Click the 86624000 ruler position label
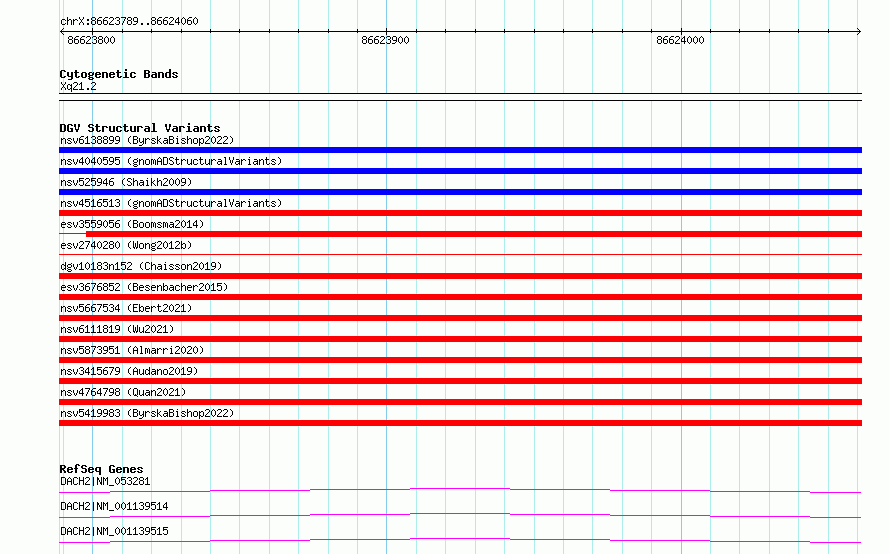This screenshot has height=554, width=890. pos(680,40)
